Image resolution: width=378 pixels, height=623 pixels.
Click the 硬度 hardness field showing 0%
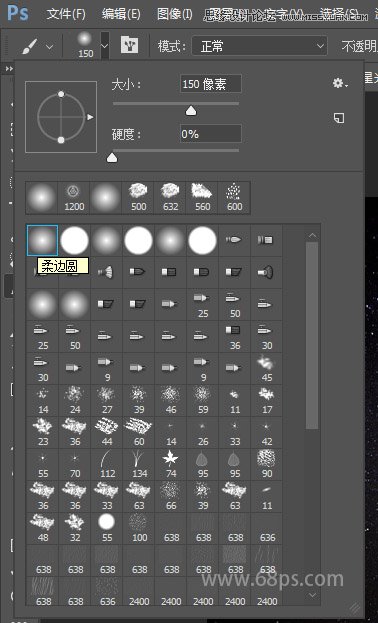click(x=211, y=134)
